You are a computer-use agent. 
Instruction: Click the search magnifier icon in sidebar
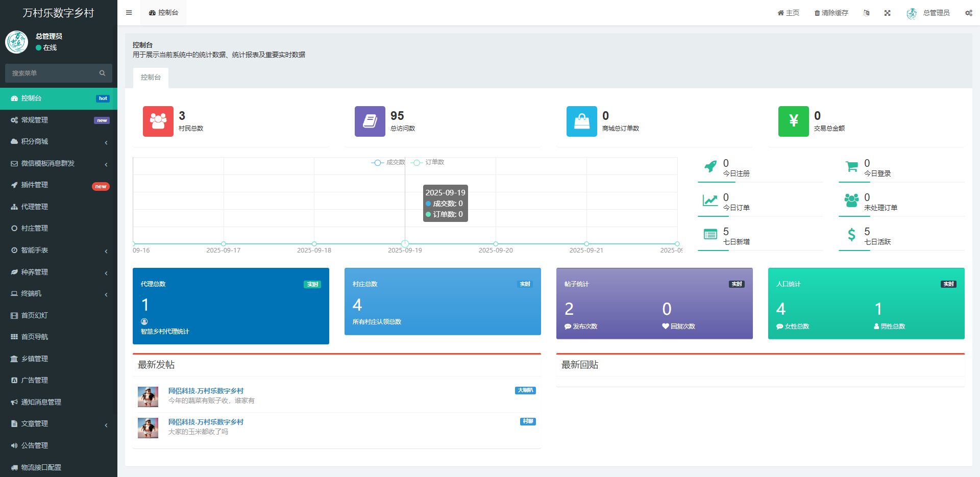point(102,73)
